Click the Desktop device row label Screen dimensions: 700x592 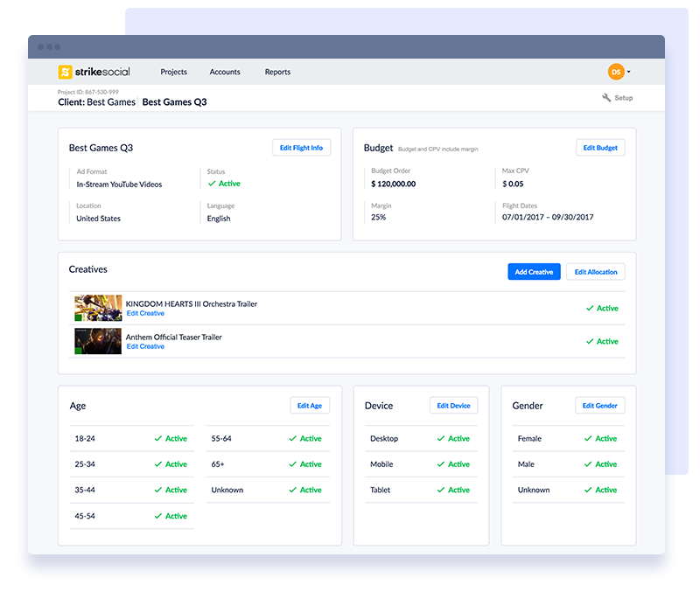[384, 439]
